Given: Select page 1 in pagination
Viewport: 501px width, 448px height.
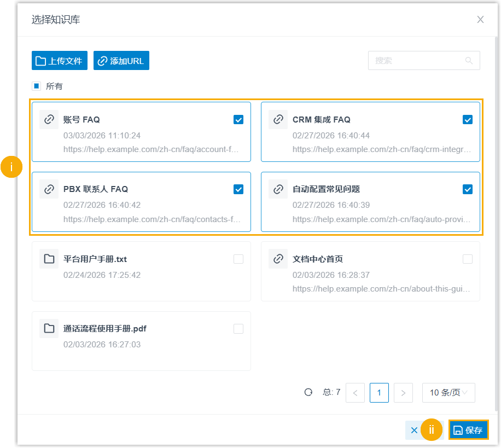Looking at the screenshot, I should (x=379, y=393).
